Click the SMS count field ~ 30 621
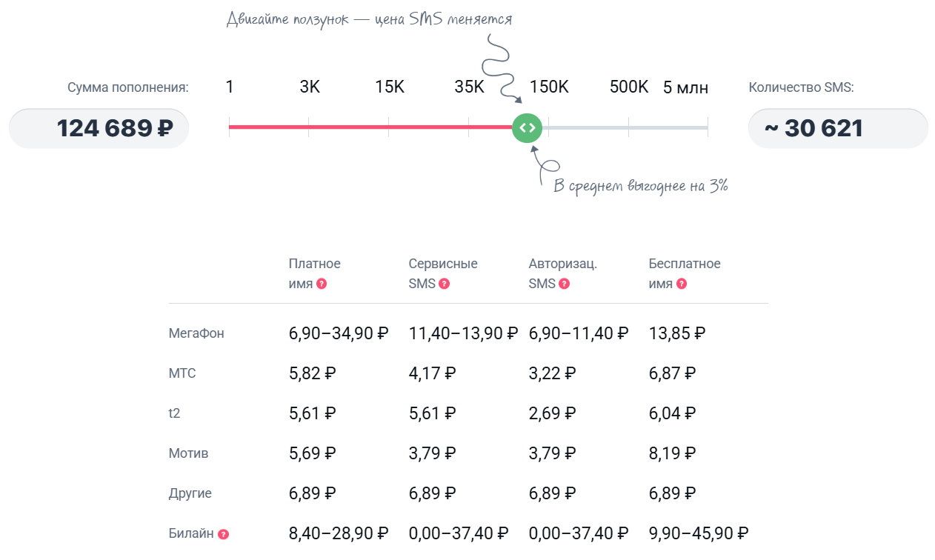935x560 pixels. (x=838, y=128)
